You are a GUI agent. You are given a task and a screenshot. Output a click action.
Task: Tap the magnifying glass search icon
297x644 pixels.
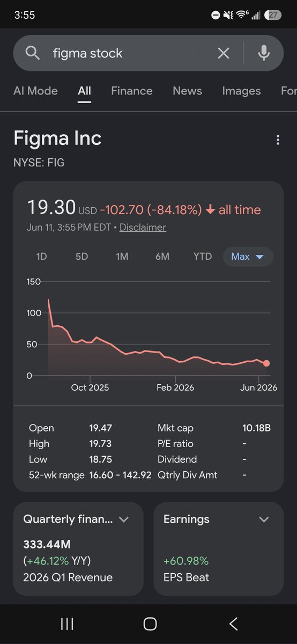point(33,53)
